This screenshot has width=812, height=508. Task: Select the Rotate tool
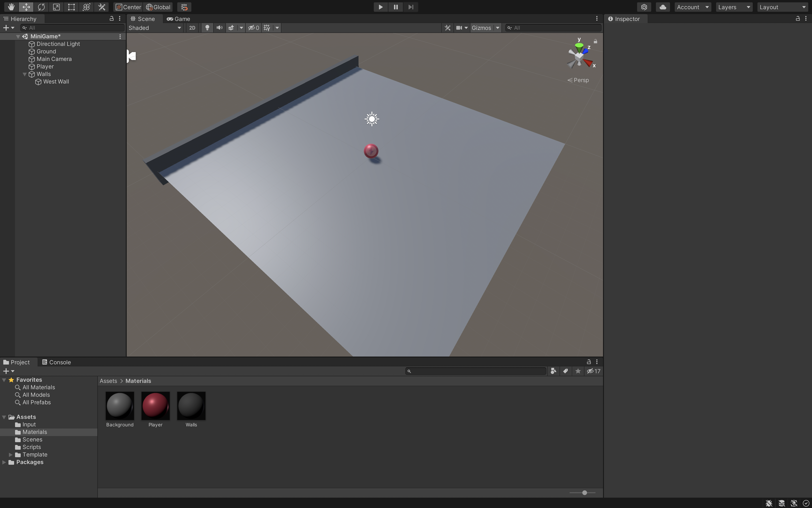41,7
